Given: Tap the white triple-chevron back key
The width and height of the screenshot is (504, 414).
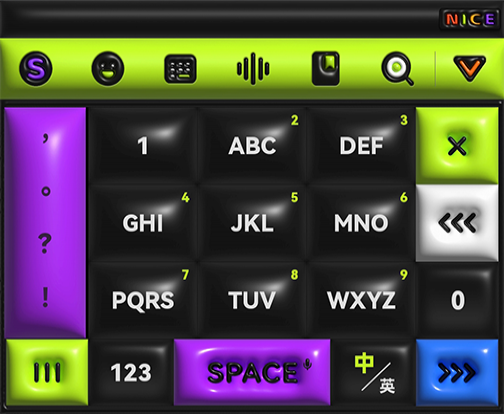Looking at the screenshot, I should 457,223.
